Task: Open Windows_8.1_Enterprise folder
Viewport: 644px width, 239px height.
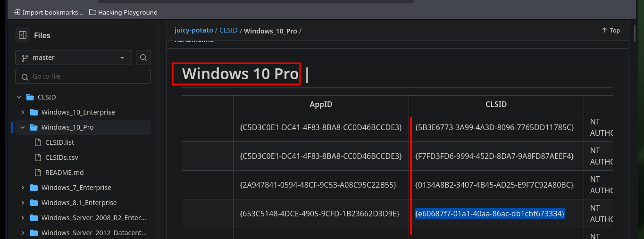Action: [x=79, y=203]
